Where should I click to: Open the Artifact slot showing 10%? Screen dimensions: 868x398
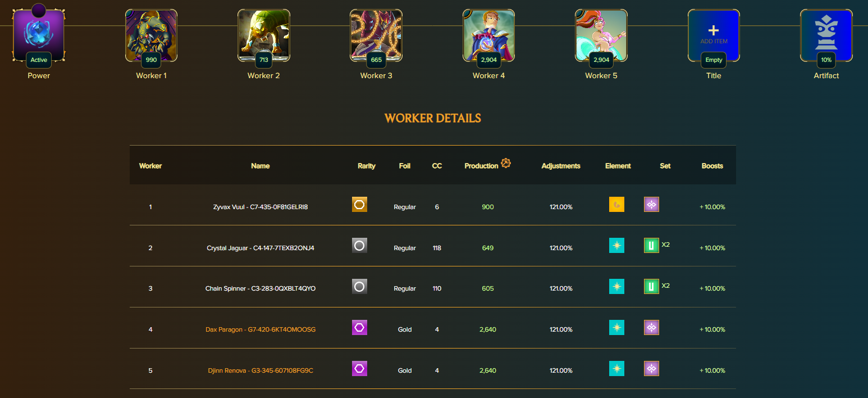(826, 35)
